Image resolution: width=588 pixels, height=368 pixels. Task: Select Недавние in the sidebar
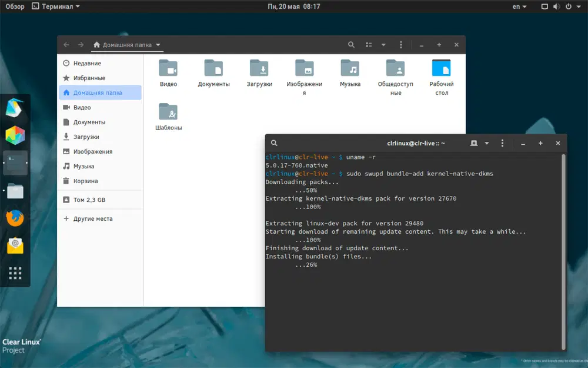(x=87, y=63)
